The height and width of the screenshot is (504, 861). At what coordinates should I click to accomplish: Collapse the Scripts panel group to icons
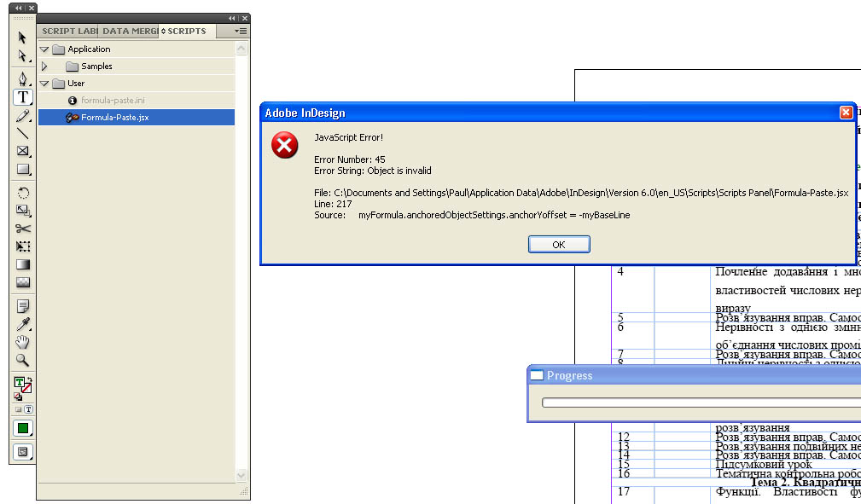click(x=232, y=18)
